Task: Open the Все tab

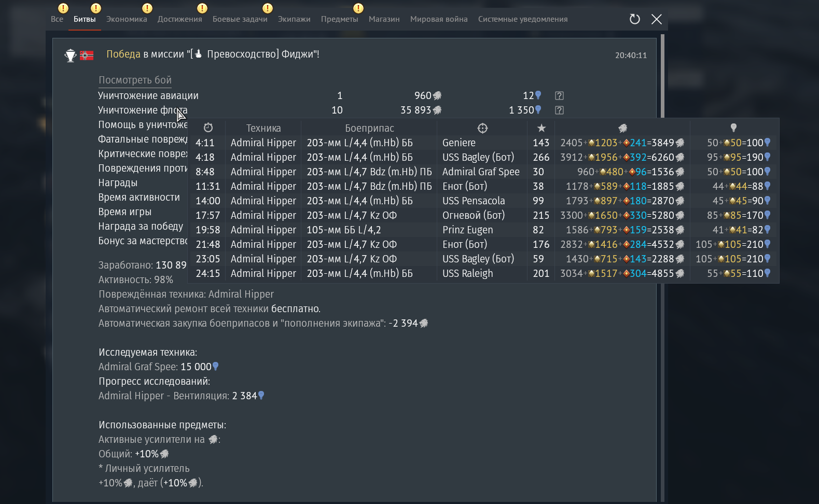Action: tap(57, 19)
